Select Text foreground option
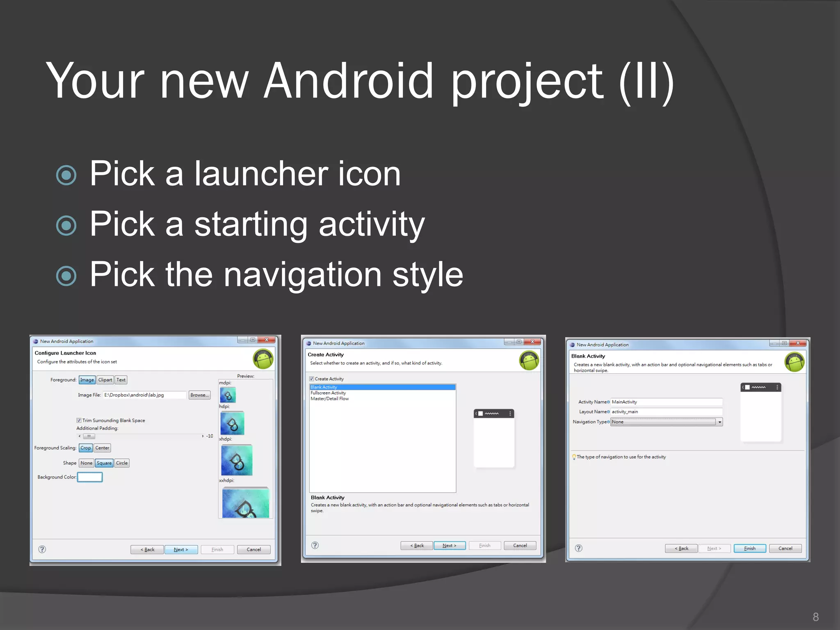Screen dimensions: 840x630 point(121,380)
